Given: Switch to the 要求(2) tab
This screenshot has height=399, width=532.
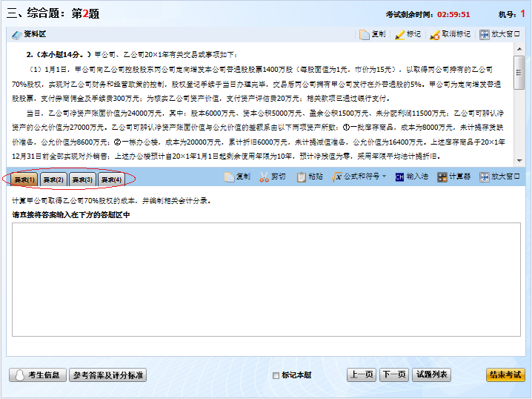Looking at the screenshot, I should pyautogui.click(x=53, y=179).
